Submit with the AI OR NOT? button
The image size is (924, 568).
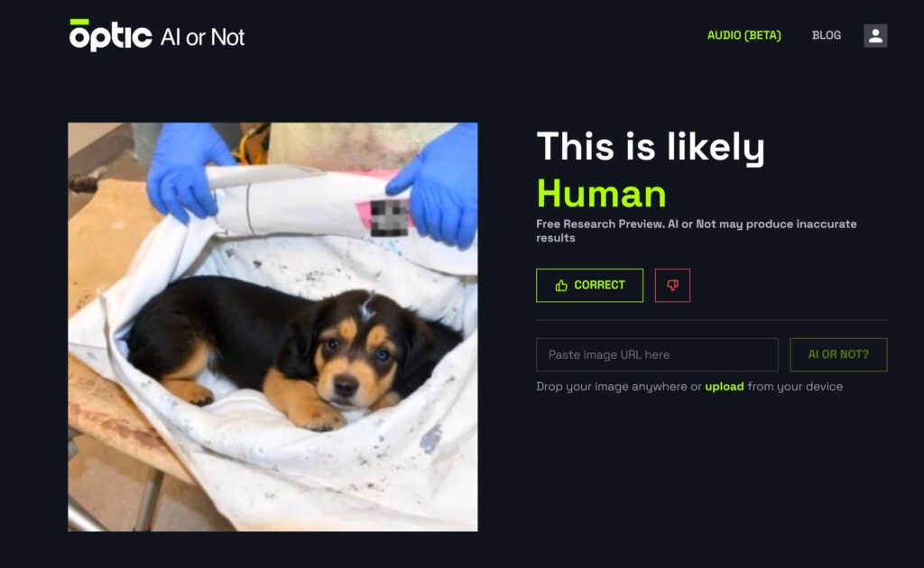click(x=838, y=354)
